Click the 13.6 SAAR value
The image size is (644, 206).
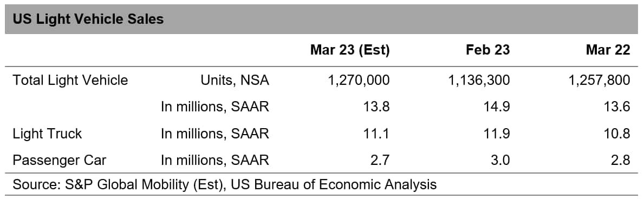click(x=617, y=107)
